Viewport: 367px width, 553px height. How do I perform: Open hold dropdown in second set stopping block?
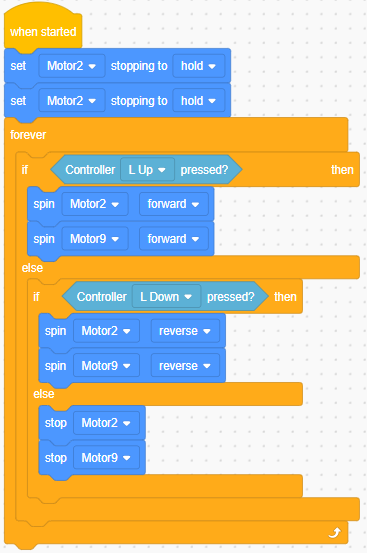pos(198,101)
